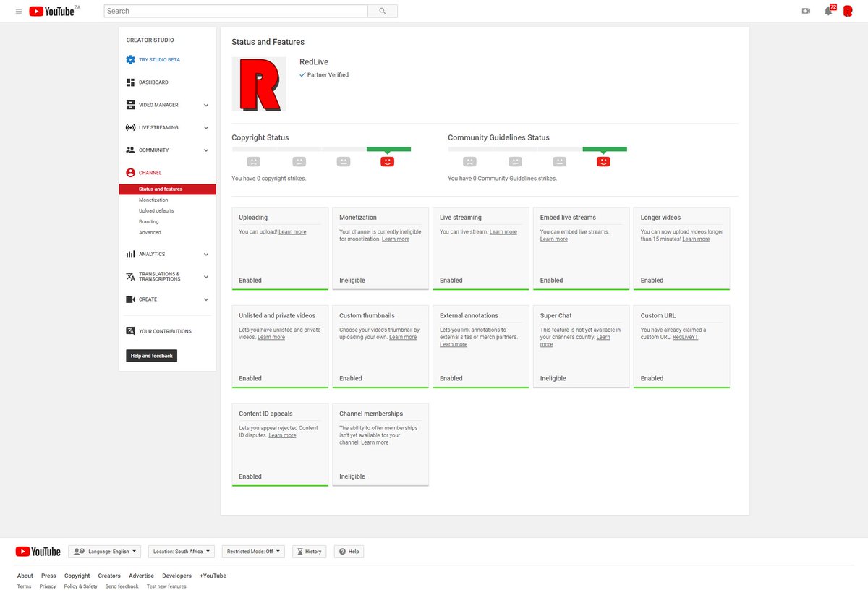Click the Dashboard icon in sidebar
This screenshot has width=868, height=603.
(130, 82)
